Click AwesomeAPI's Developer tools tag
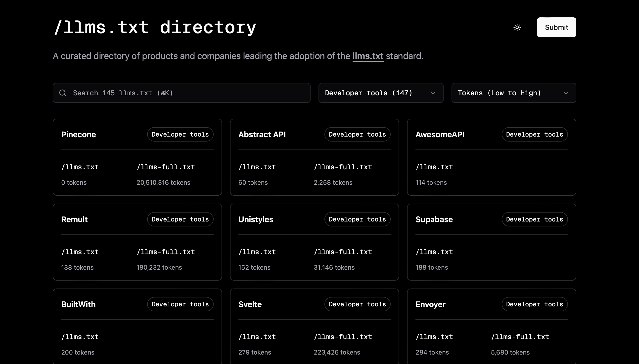Image resolution: width=639 pixels, height=364 pixels. (x=534, y=135)
